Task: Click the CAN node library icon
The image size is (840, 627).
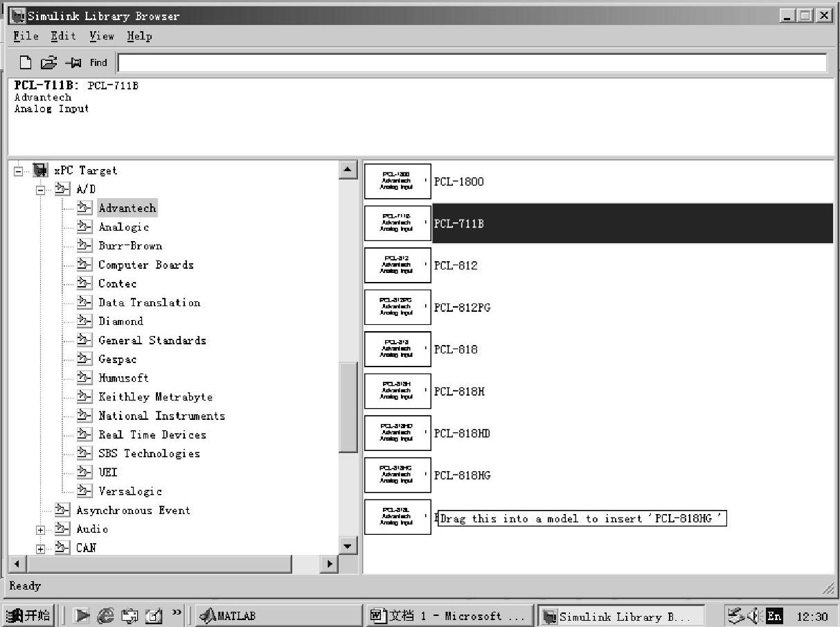Action: point(62,548)
